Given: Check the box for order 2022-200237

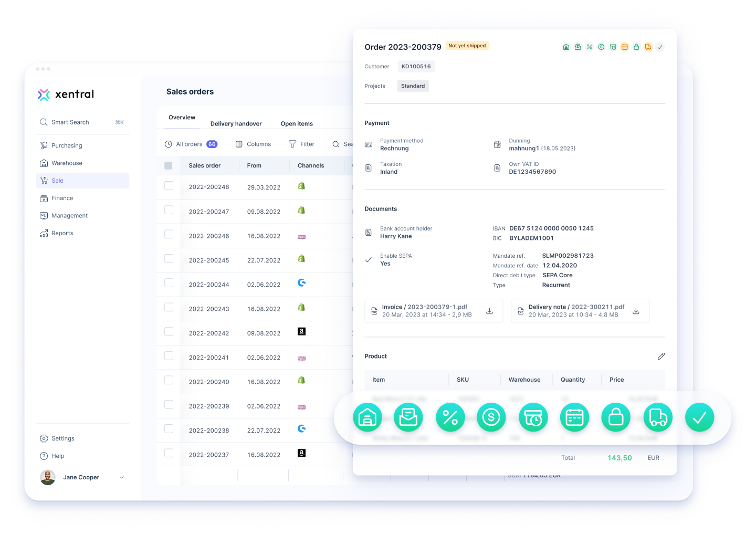Looking at the screenshot, I should 169,453.
